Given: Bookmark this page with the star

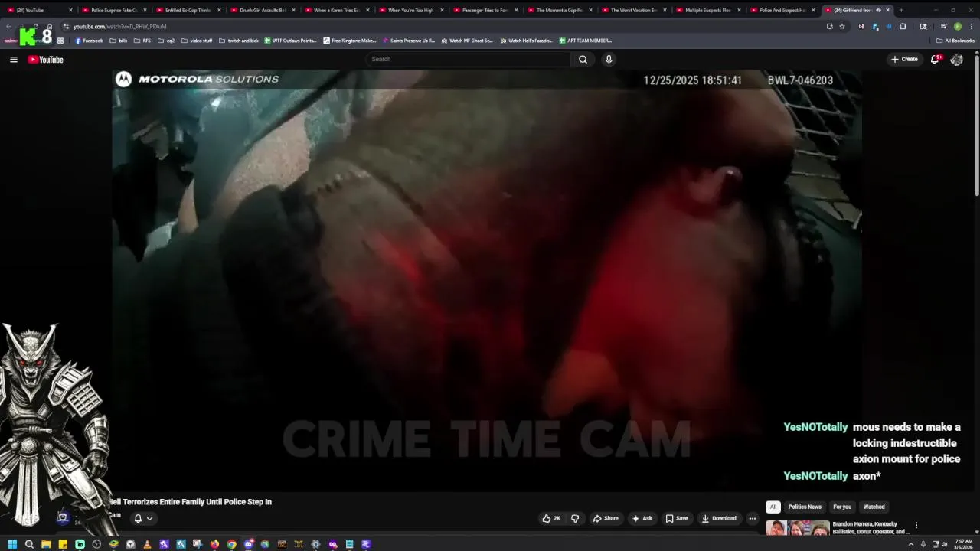Looking at the screenshot, I should [x=842, y=26].
